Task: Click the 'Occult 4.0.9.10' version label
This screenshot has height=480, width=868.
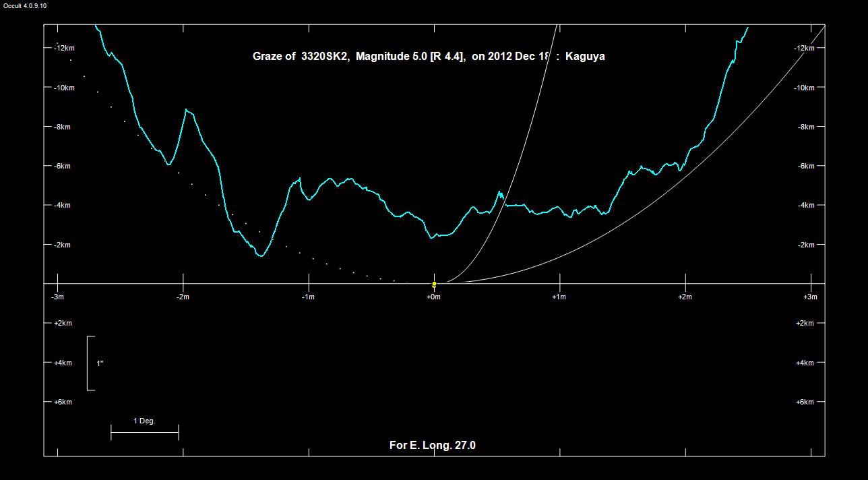Action: pyautogui.click(x=25, y=6)
